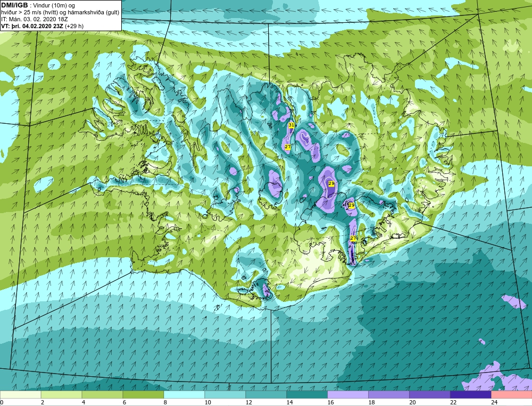Click the pink above-24 m/s legend swatch
This screenshot has height=406, width=532.
coord(512,394)
